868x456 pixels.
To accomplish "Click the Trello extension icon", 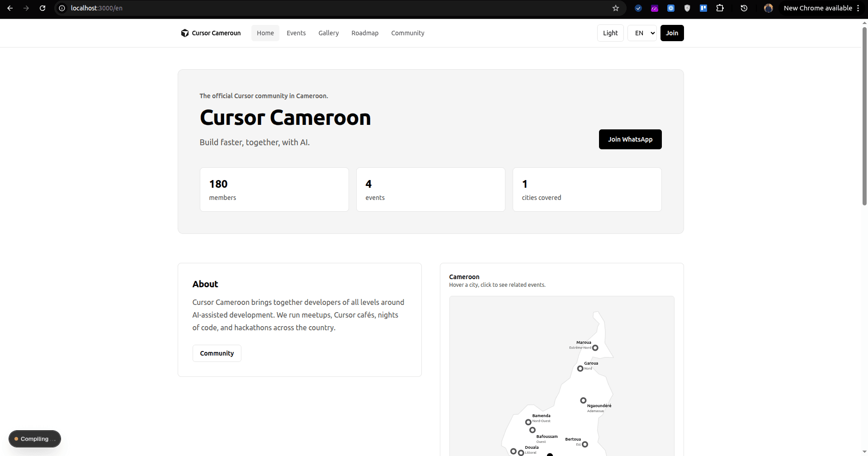I will point(703,8).
